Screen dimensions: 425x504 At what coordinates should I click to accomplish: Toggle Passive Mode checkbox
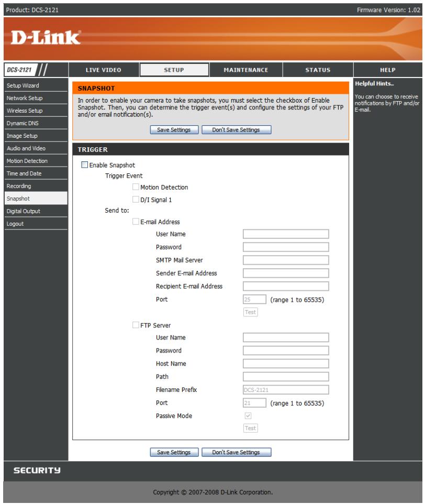point(248,415)
